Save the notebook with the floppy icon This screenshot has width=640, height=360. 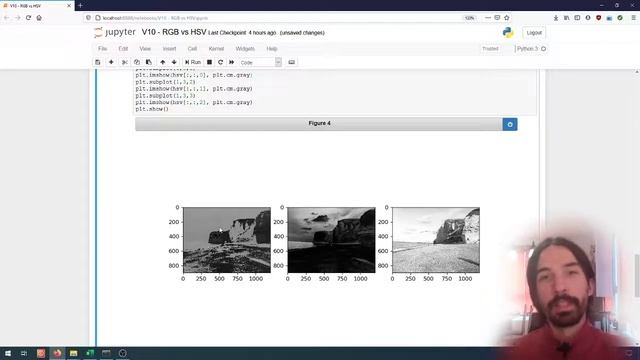pyautogui.click(x=98, y=62)
